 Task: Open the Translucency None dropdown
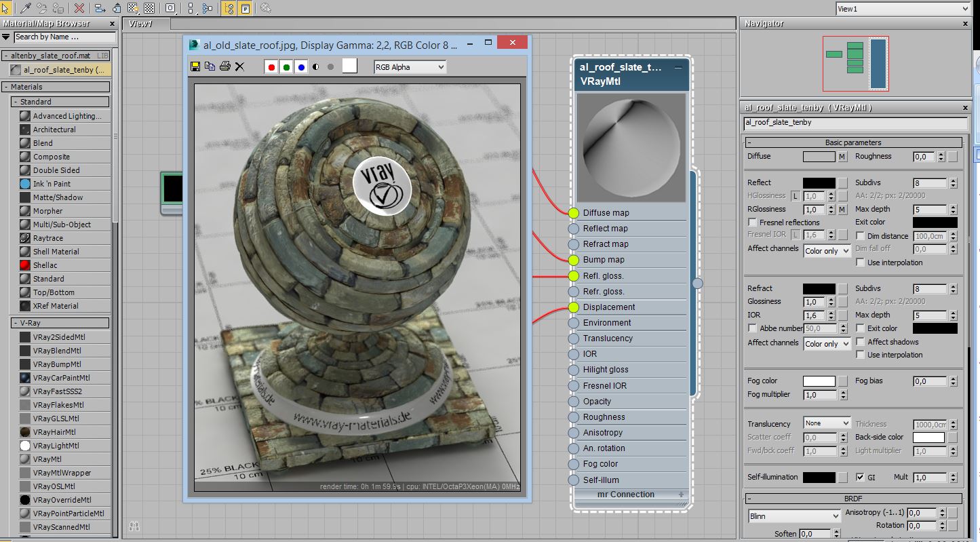pos(826,423)
